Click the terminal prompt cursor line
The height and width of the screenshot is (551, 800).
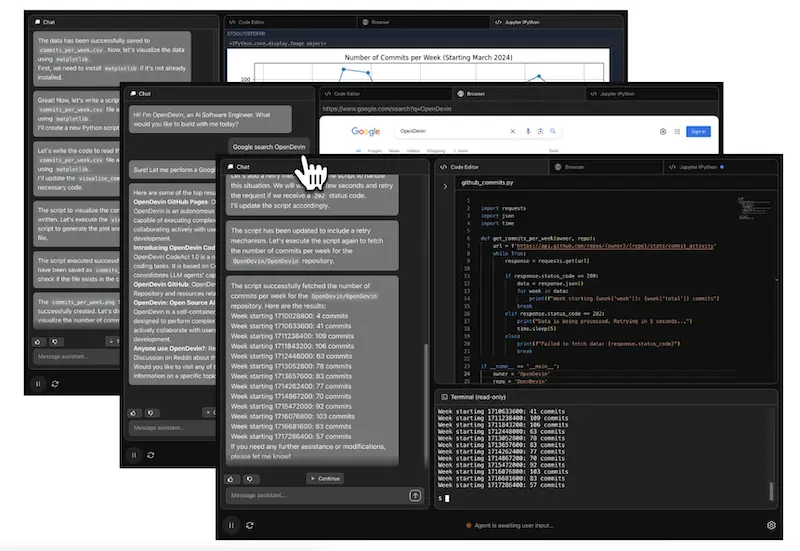tap(444, 498)
